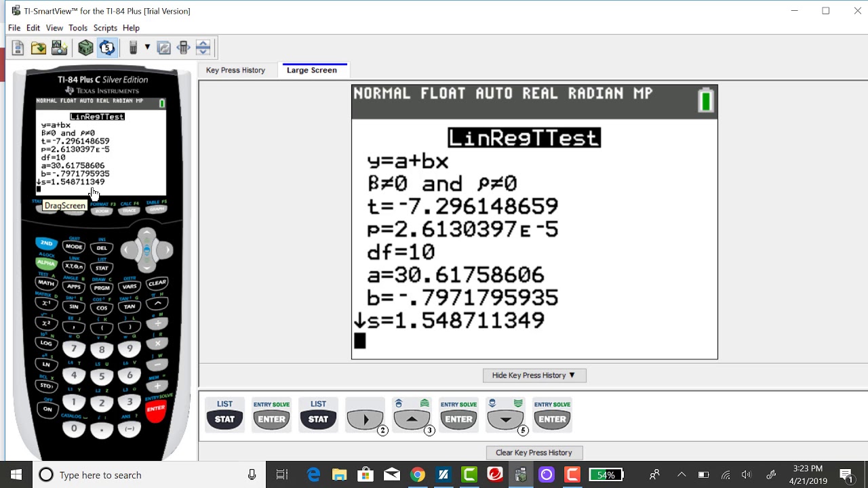Toggle the key press history toolbar icon

(x=106, y=47)
